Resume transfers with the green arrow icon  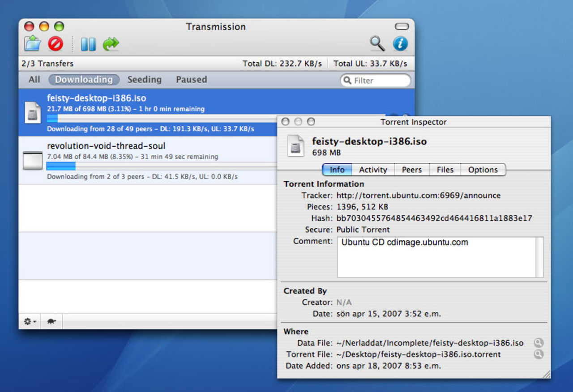point(111,43)
